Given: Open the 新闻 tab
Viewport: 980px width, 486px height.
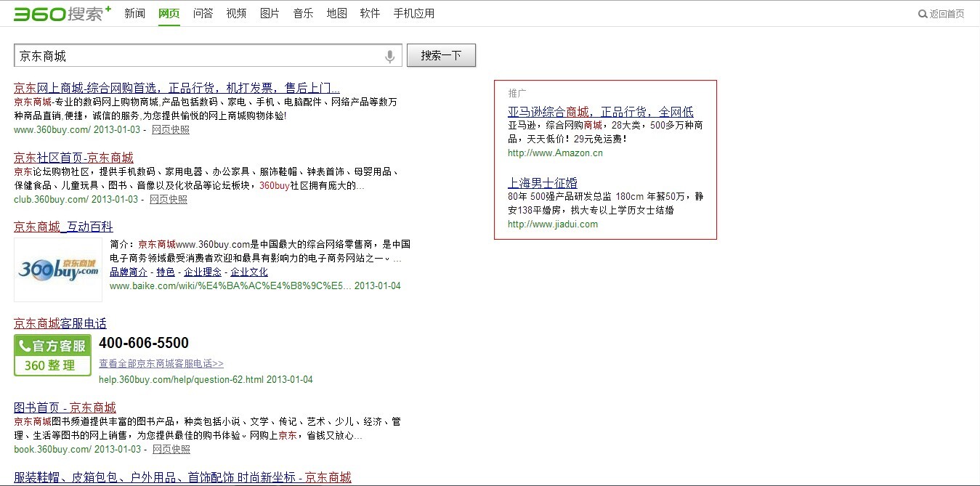Looking at the screenshot, I should [135, 13].
